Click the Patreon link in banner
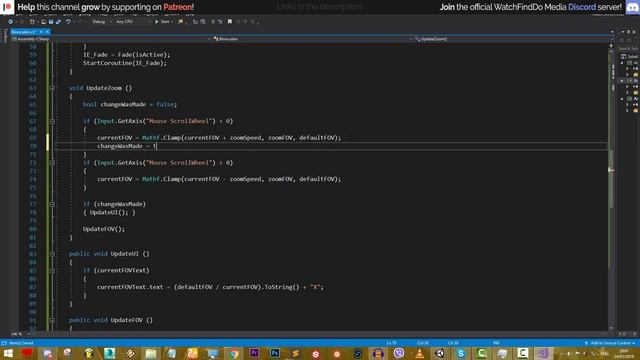Image resolution: width=640 pixels, height=360 pixels. coord(178,7)
